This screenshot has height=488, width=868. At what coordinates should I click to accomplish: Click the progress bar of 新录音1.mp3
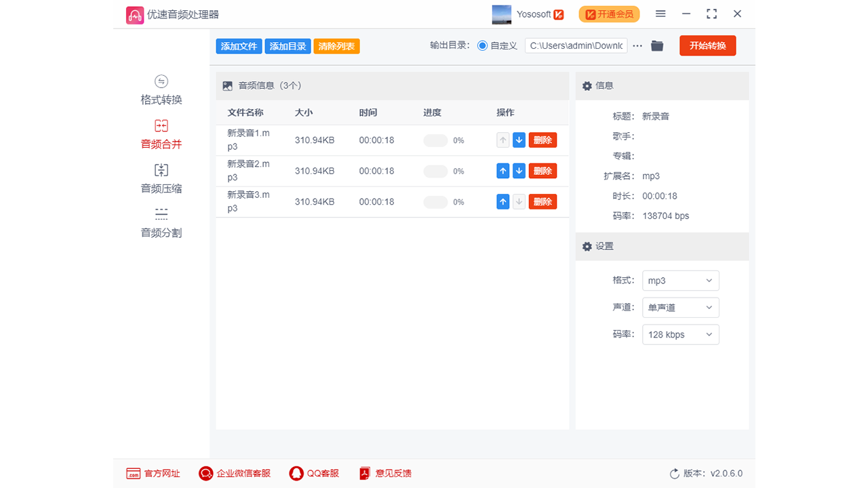pyautogui.click(x=435, y=140)
